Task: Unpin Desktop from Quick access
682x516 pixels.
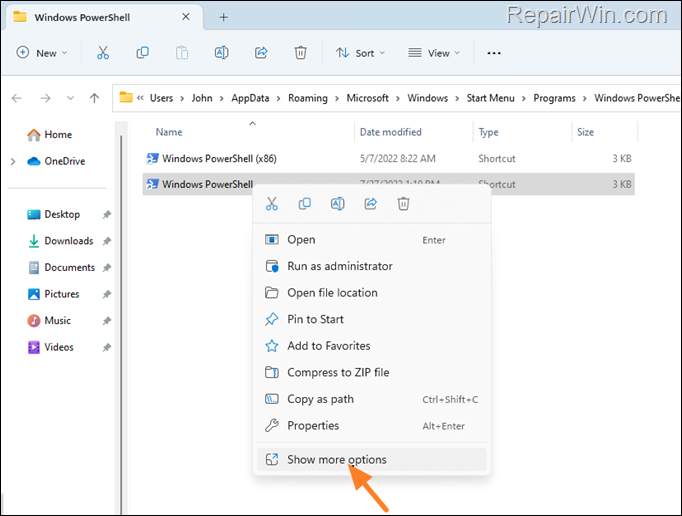Action: click(x=107, y=214)
